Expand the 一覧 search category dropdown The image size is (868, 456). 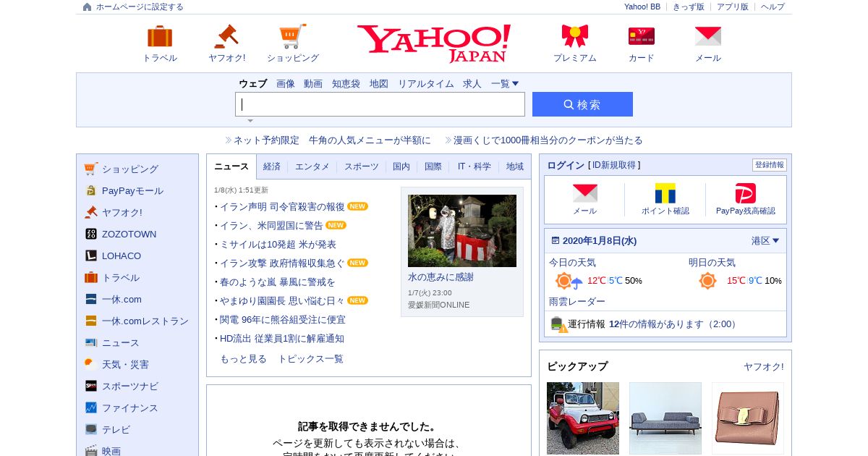(505, 84)
